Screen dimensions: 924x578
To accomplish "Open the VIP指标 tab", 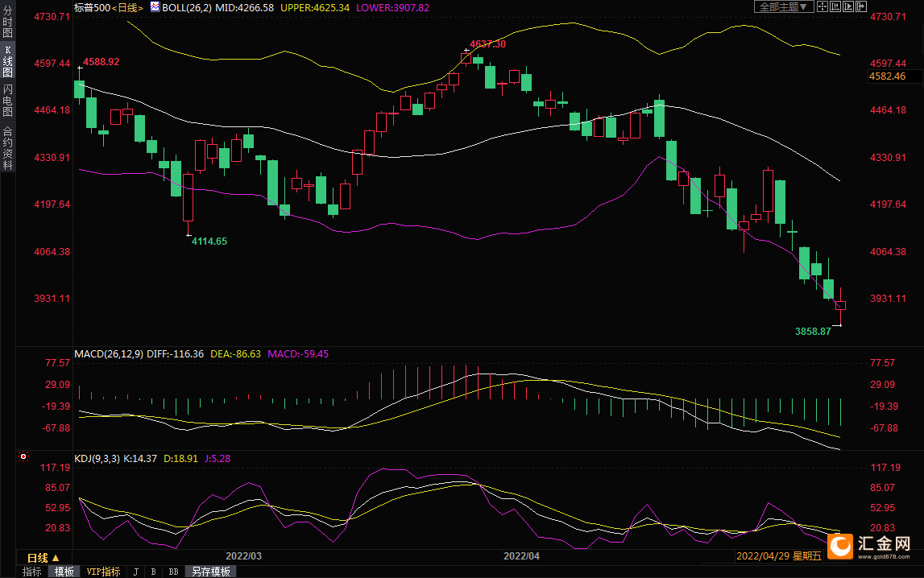I will coord(103,572).
